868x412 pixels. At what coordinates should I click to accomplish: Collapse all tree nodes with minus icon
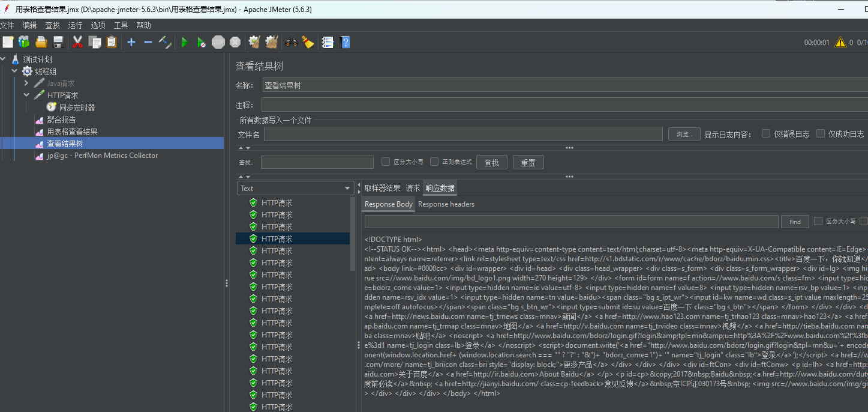(148, 42)
